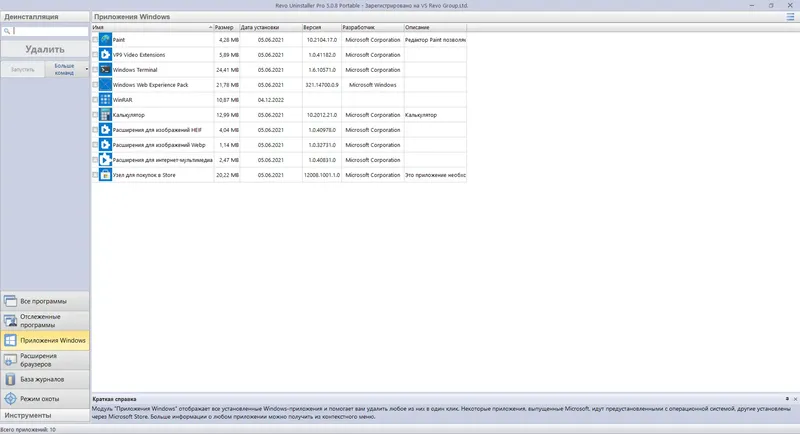Open the База журналов section
Viewport: 800px width, 434px height.
pos(45,379)
